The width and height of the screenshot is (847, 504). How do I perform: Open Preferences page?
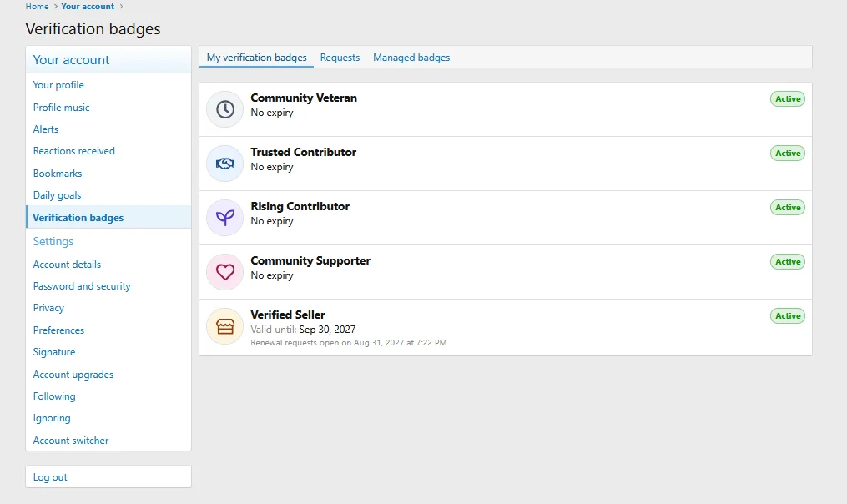(58, 330)
